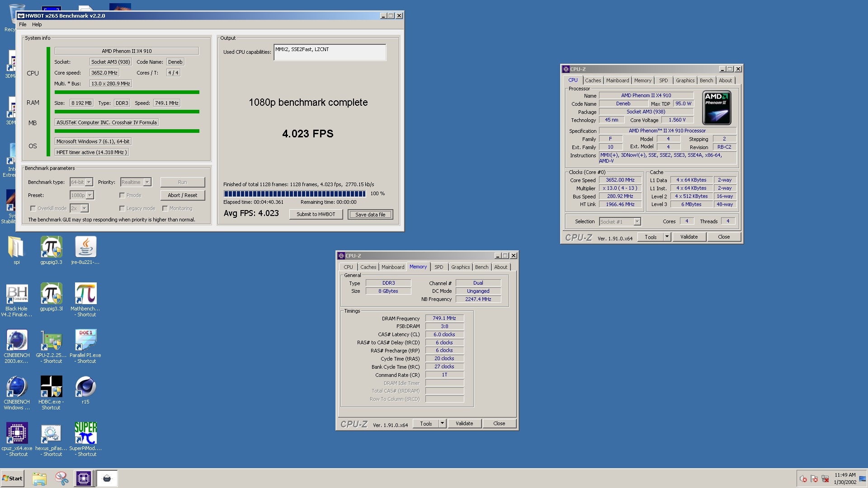This screenshot has height=488, width=868.
Task: Switch to Bench tab in CPU-Z Memory window
Action: [x=481, y=267]
